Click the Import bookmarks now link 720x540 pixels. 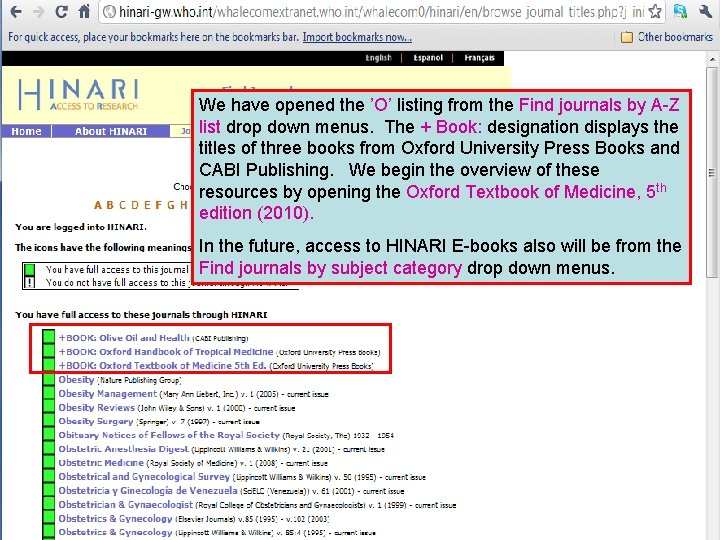point(357,37)
